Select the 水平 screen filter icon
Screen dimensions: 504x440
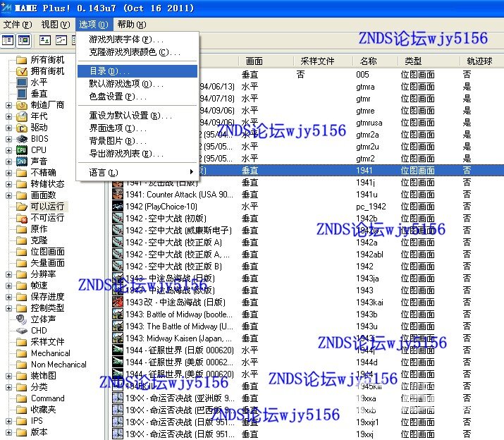click(x=22, y=82)
